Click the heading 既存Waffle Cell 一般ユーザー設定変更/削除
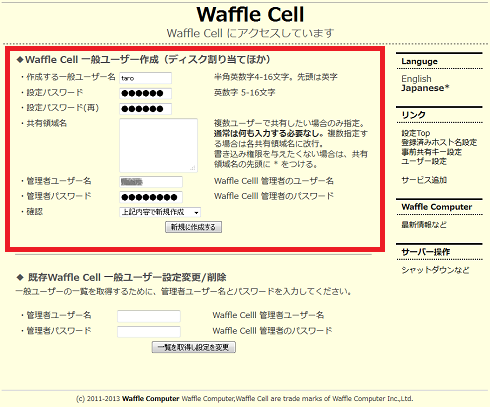490x407 pixels. [127, 277]
